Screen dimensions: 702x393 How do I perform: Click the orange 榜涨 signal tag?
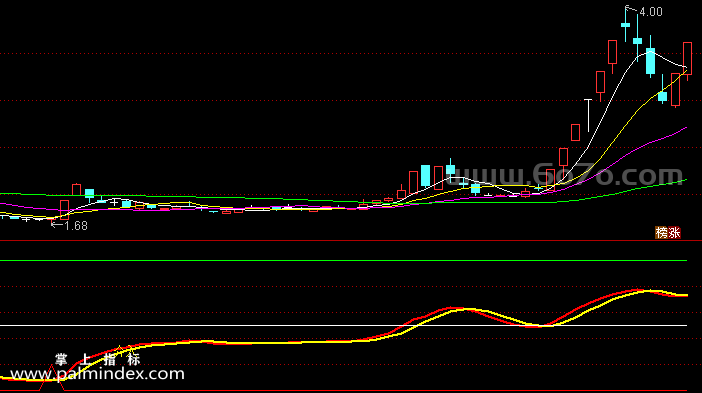pos(668,232)
